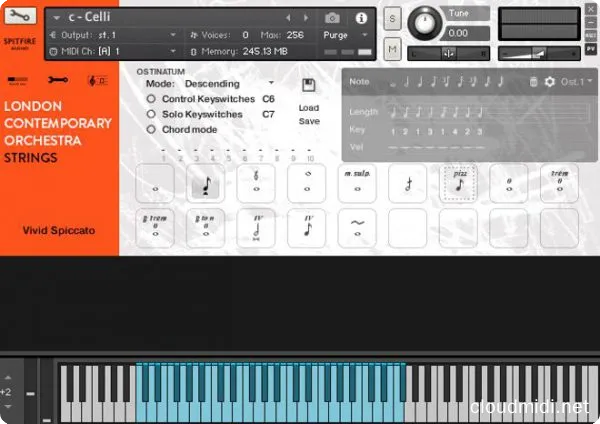Enable the Control Keyswitches option
This screenshot has height=424, width=600.
point(151,100)
